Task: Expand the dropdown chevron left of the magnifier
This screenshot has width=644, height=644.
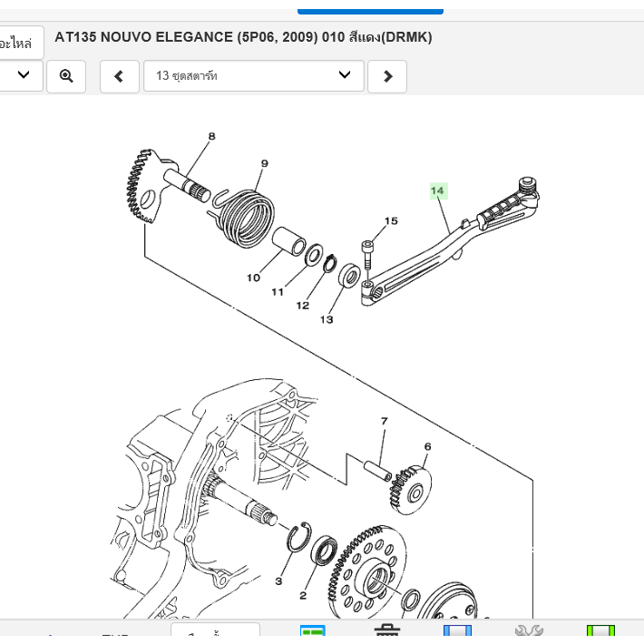Action: pos(23,75)
